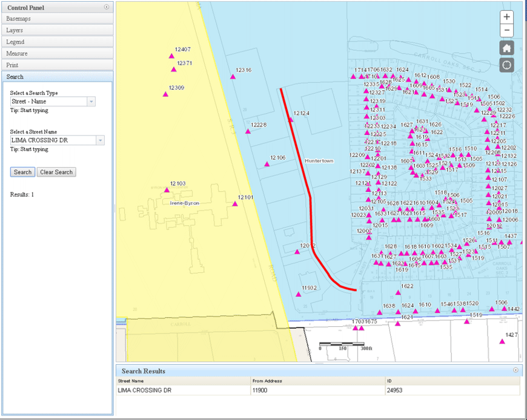Open the Legend panel tab
This screenshot has width=527, height=420.
(x=56, y=42)
